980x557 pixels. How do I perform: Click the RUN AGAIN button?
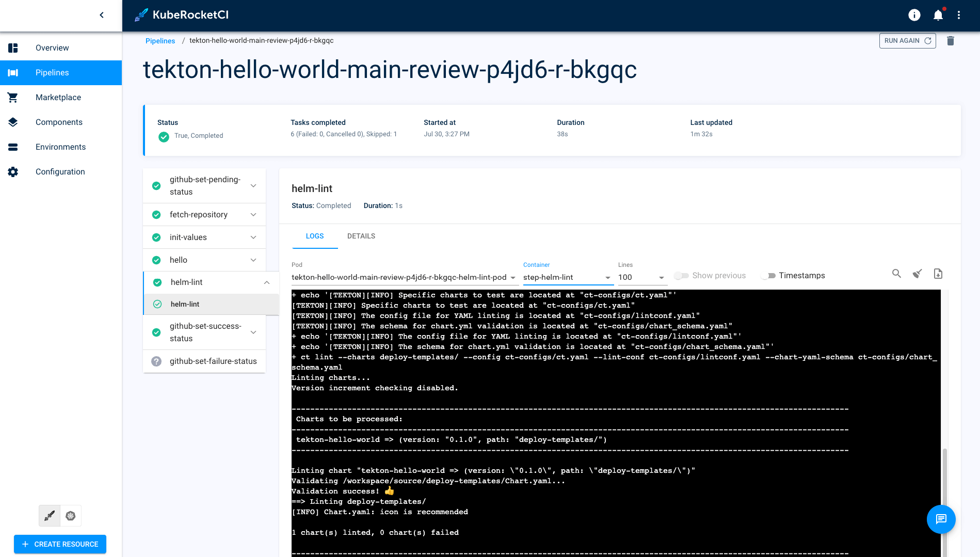click(907, 41)
